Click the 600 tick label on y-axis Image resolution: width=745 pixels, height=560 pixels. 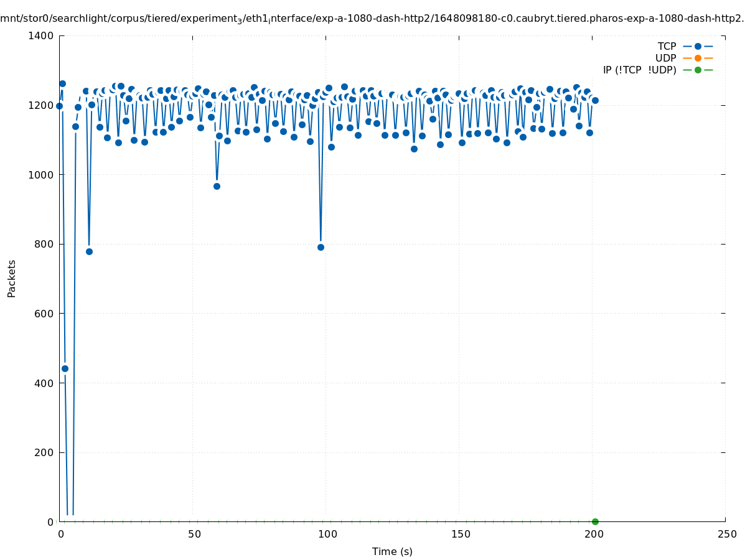[x=44, y=314]
